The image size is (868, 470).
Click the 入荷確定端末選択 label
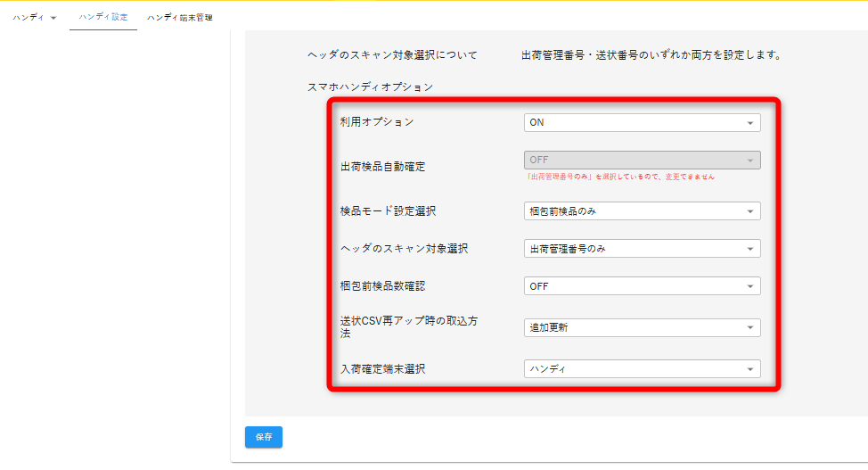tap(382, 369)
